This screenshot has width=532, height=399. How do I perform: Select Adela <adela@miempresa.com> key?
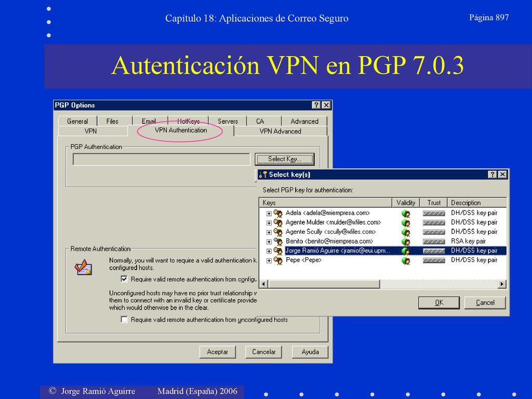pos(328,213)
